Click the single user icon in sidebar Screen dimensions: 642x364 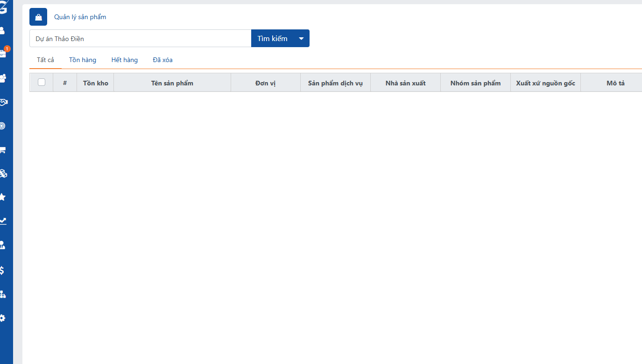(2, 30)
